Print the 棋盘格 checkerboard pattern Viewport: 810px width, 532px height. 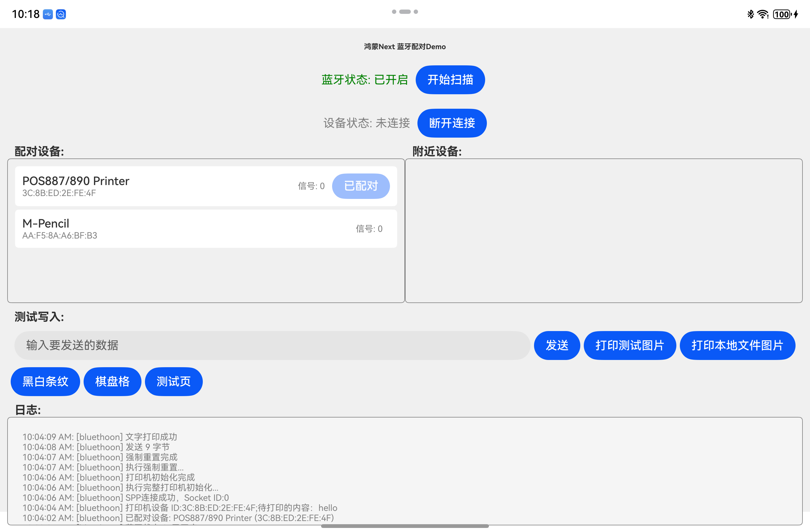[x=112, y=381]
